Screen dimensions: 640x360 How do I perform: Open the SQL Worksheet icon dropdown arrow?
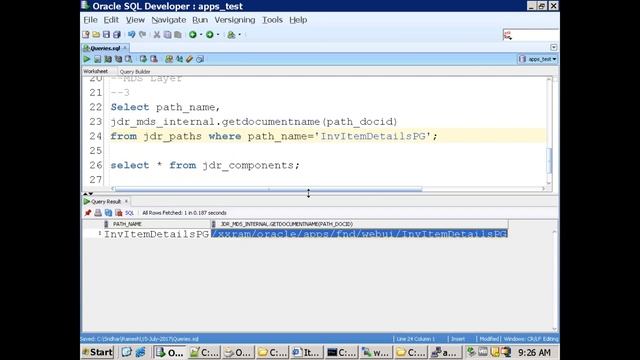pos(240,35)
